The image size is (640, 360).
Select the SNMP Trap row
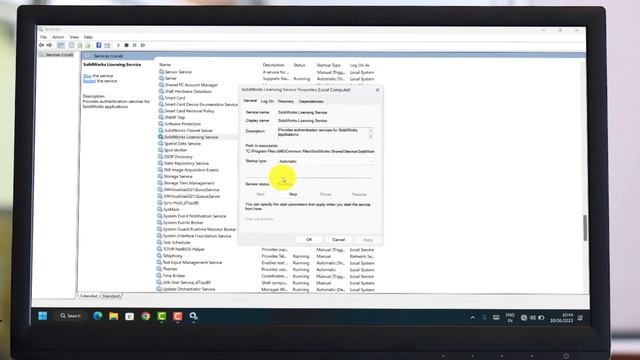tap(175, 117)
